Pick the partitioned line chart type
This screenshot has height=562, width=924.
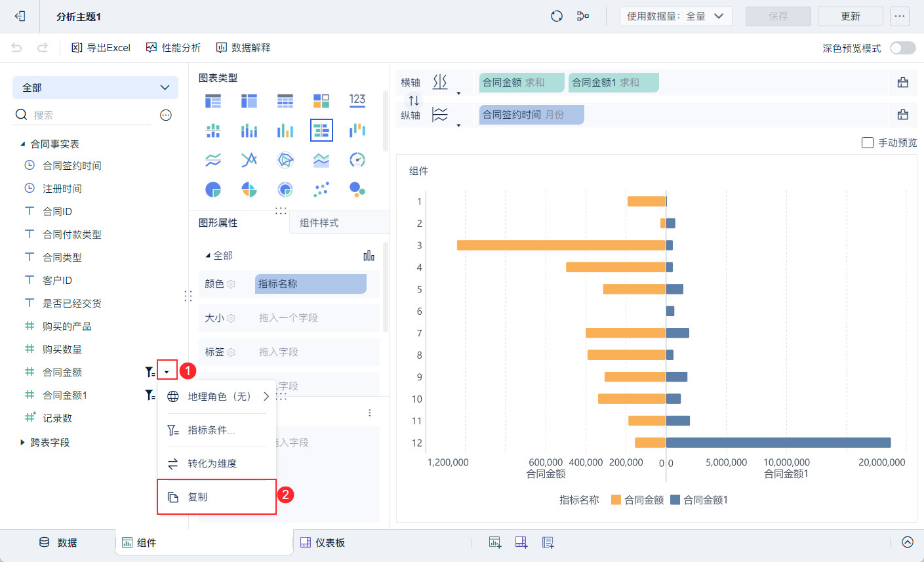[213, 160]
